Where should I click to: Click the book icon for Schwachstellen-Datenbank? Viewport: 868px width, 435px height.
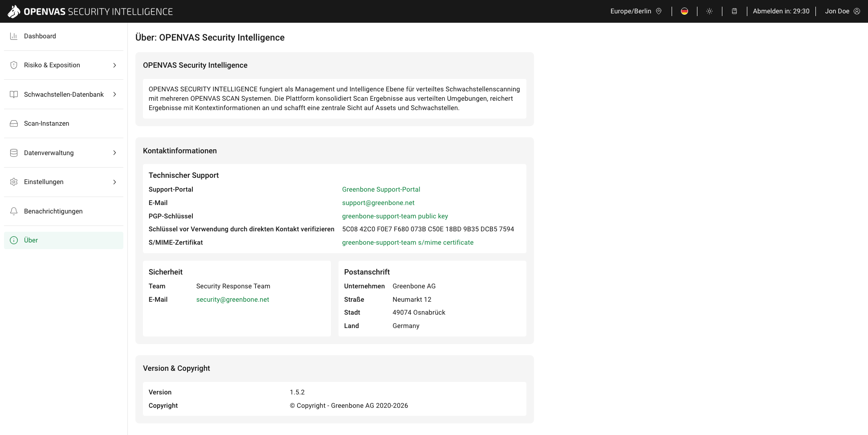(14, 94)
